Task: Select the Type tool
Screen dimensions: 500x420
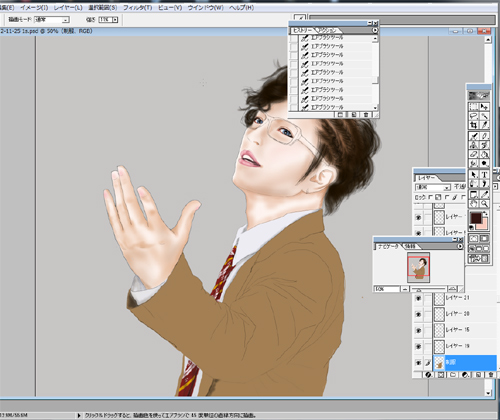Action: click(484, 174)
